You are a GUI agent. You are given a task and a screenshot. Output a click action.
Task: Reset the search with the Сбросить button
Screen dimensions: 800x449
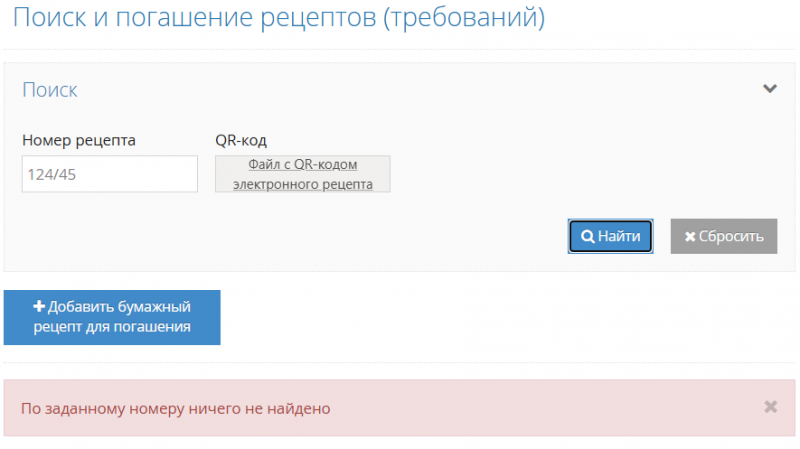click(x=723, y=237)
